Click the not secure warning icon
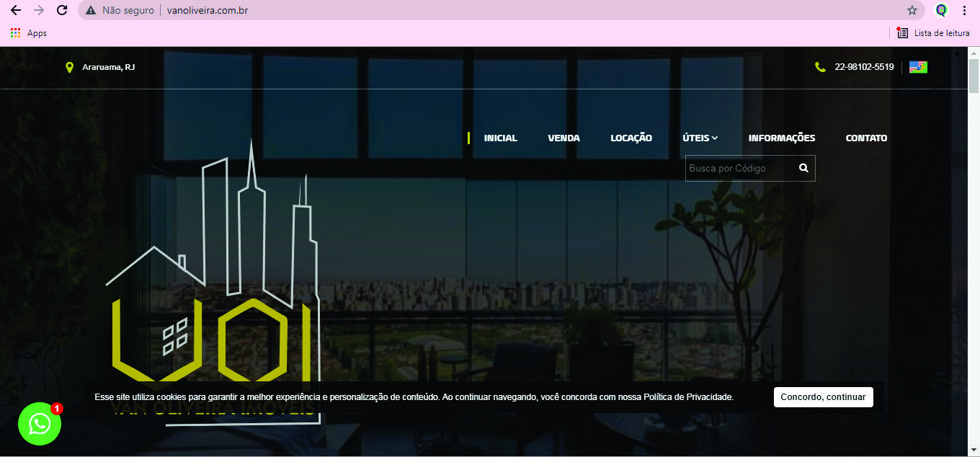The height and width of the screenshot is (457, 980). click(91, 10)
